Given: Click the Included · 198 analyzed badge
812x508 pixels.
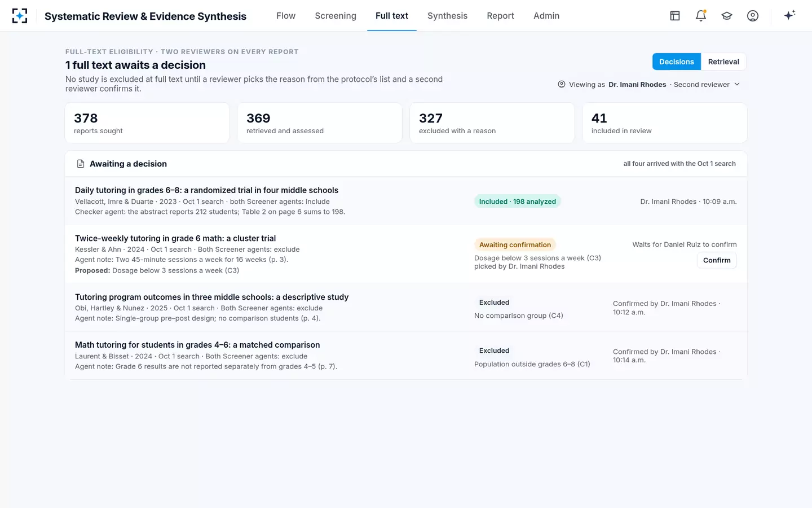Looking at the screenshot, I should [518, 202].
